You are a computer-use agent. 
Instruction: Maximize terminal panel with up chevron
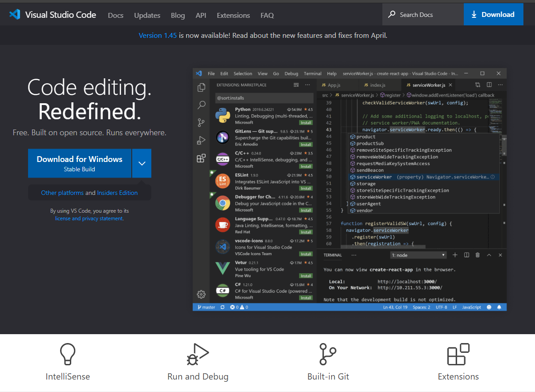(x=489, y=255)
